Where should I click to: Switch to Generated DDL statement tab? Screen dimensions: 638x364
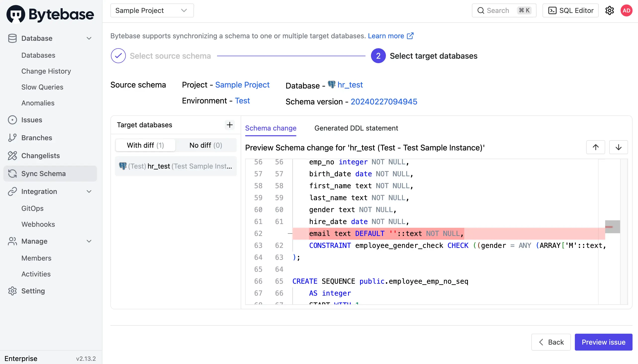356,128
